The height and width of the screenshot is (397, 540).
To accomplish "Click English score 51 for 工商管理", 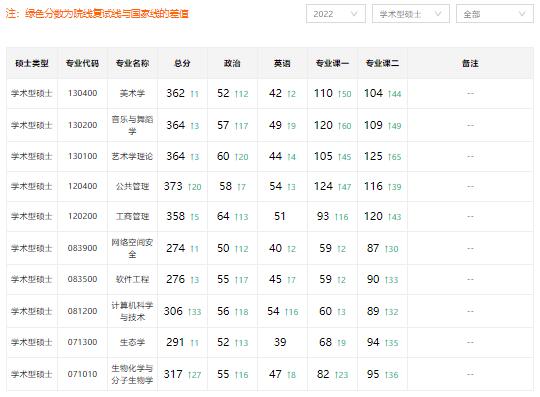I will tap(280, 216).
